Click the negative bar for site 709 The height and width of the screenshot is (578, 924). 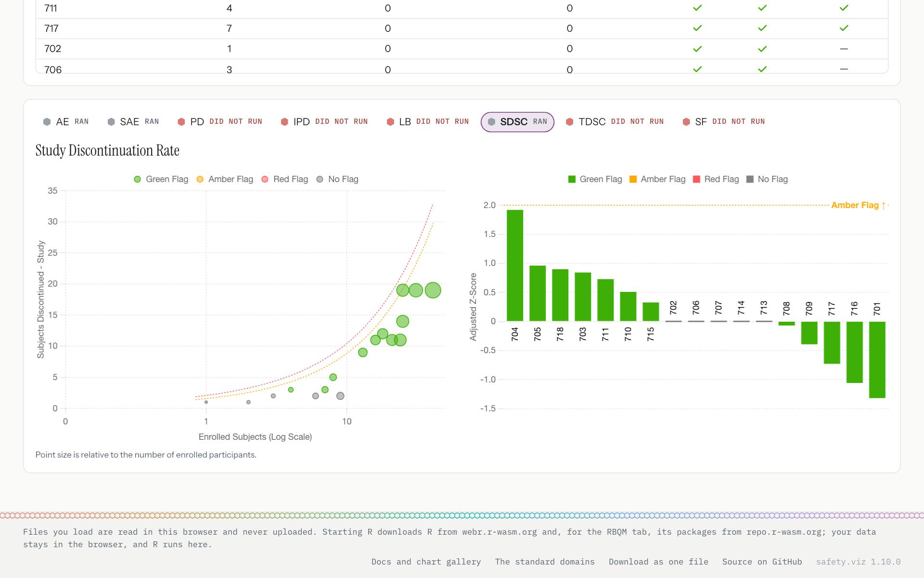(x=809, y=333)
